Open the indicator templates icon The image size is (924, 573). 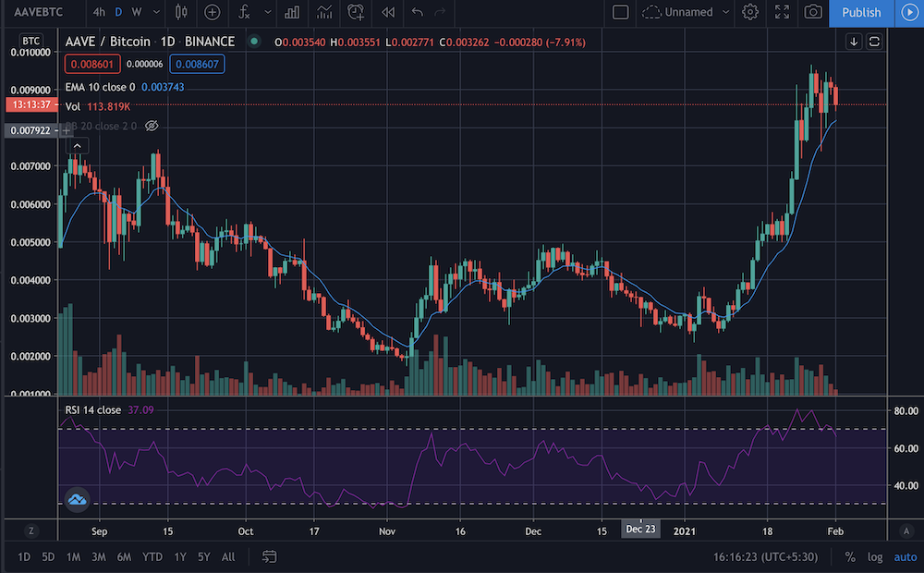coord(323,12)
